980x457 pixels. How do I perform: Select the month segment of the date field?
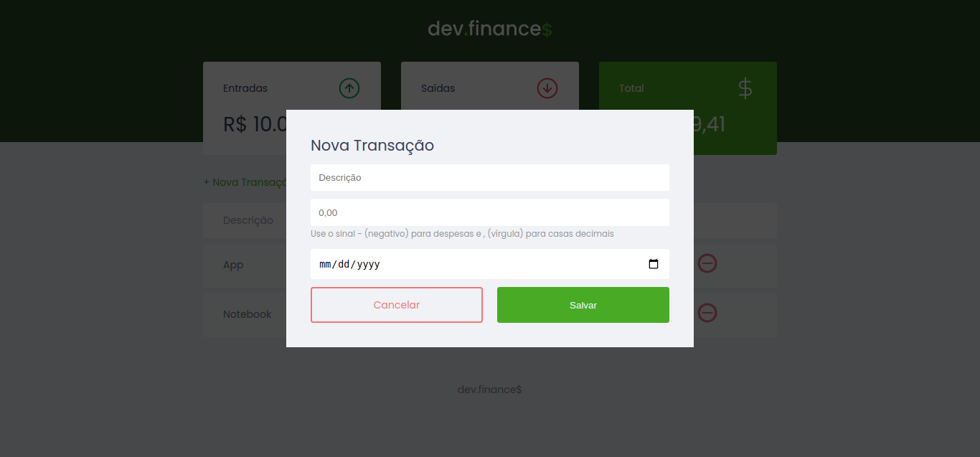(x=326, y=264)
